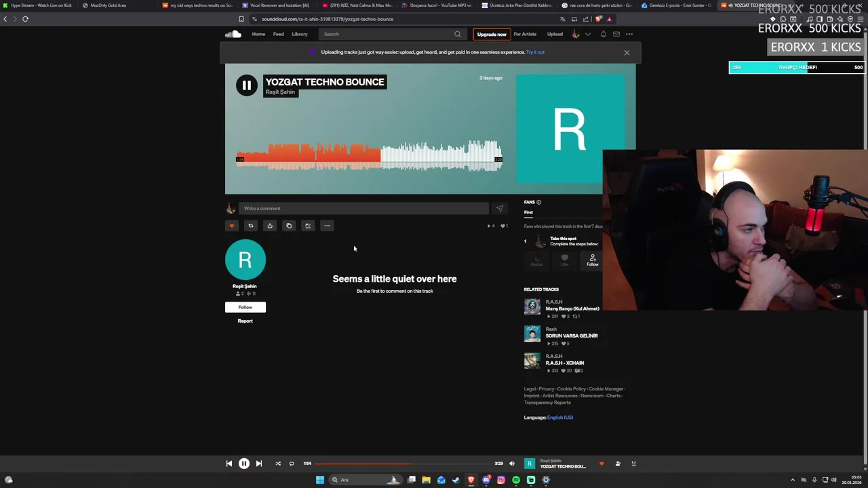Open Spotify from the taskbar

(516, 480)
